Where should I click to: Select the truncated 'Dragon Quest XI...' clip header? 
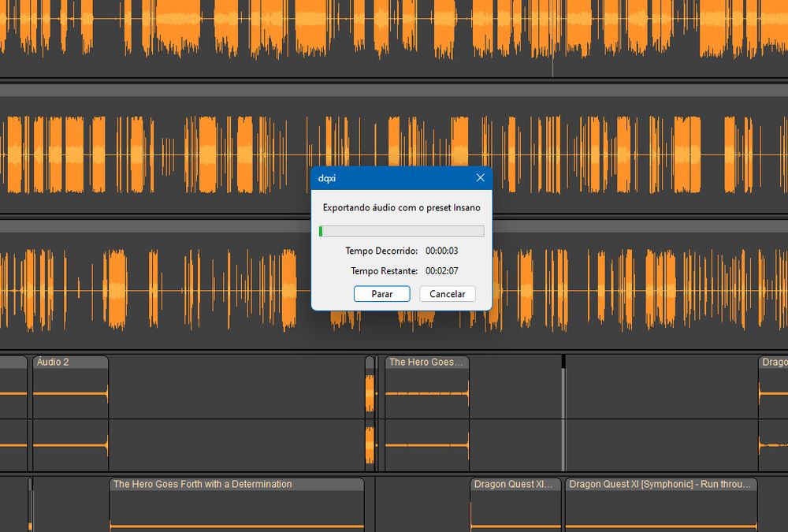coord(515,485)
